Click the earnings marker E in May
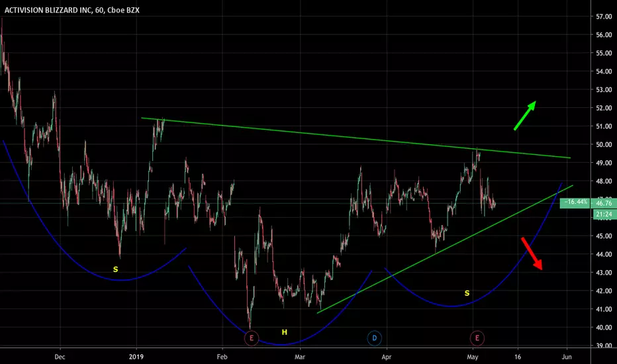 [477, 338]
